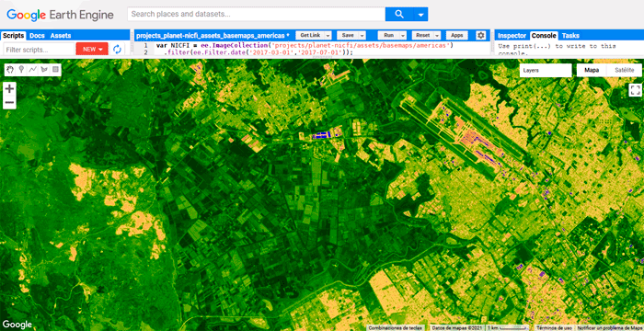Image resolution: width=644 pixels, height=331 pixels.
Task: Refresh the scripts list
Action: [117, 50]
